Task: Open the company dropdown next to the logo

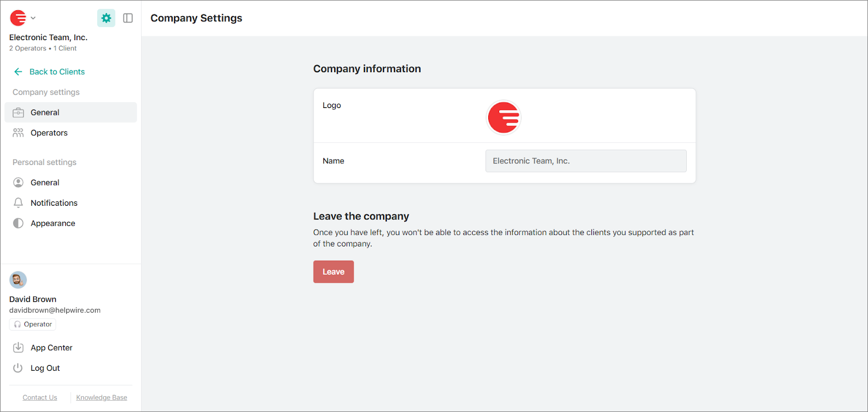Action: click(x=32, y=17)
